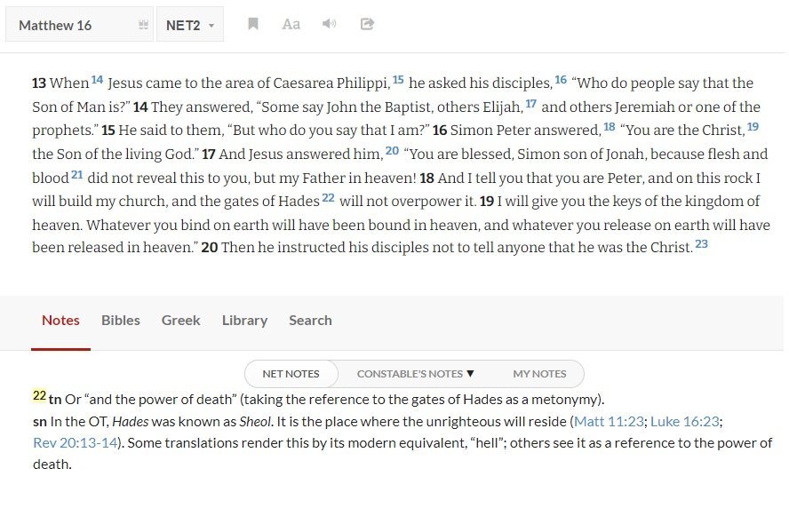Play audio with the speaker icon

[x=329, y=24]
